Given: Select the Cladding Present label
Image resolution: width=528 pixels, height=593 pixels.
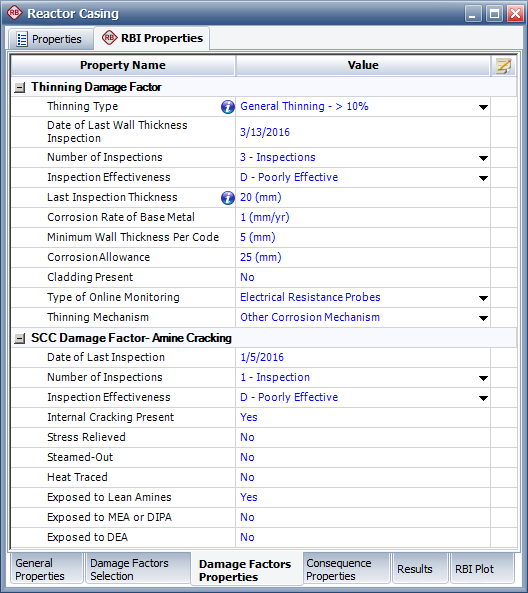Looking at the screenshot, I should [90, 278].
